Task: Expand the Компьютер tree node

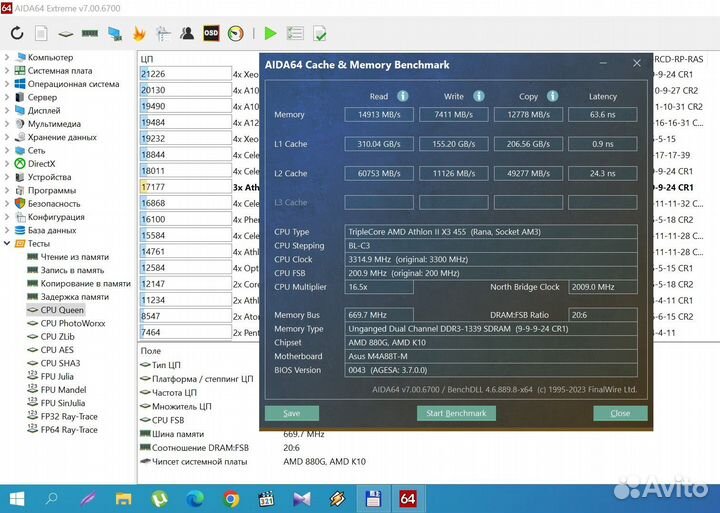Action: [7, 57]
